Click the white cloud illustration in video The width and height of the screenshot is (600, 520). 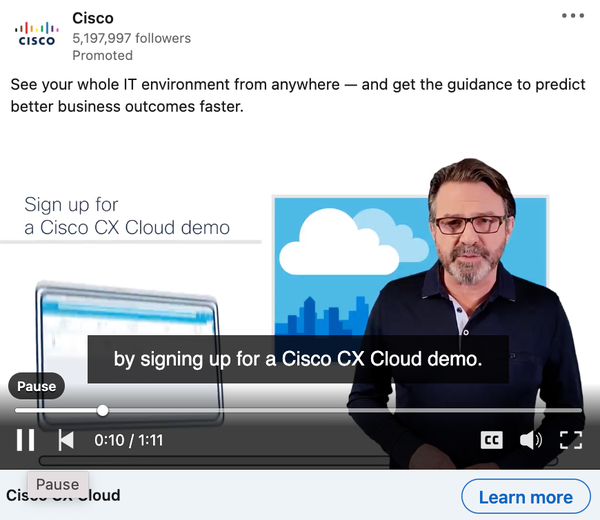coord(339,243)
